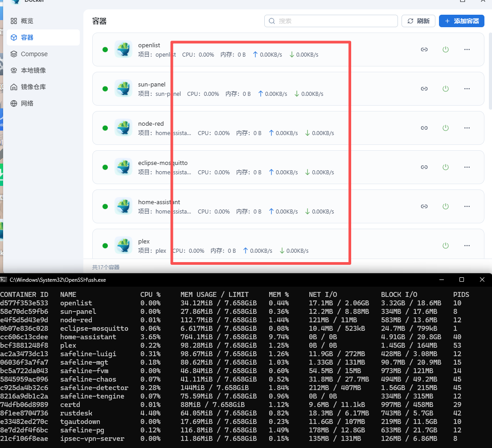Select 容器 in the sidebar

(x=43, y=37)
